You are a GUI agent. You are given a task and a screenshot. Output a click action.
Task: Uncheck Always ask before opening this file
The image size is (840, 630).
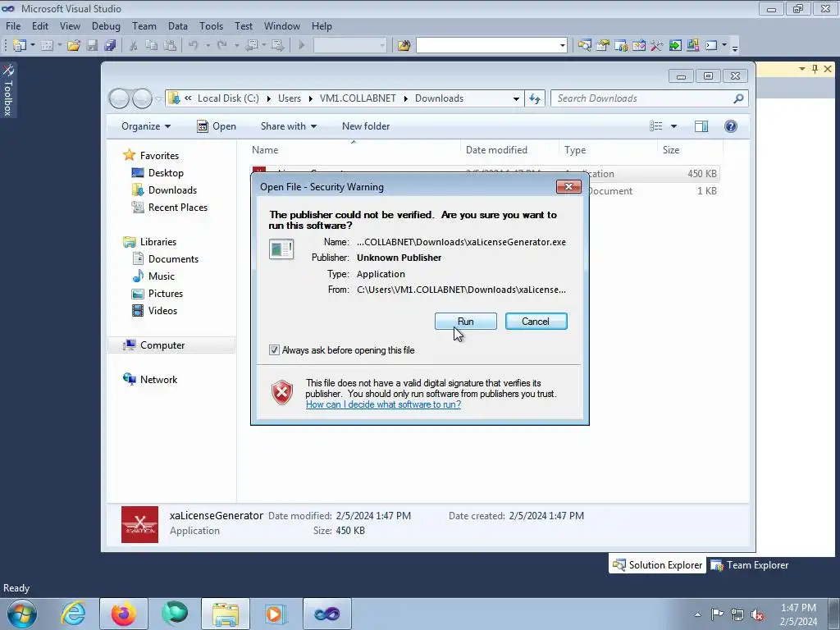[x=274, y=350]
